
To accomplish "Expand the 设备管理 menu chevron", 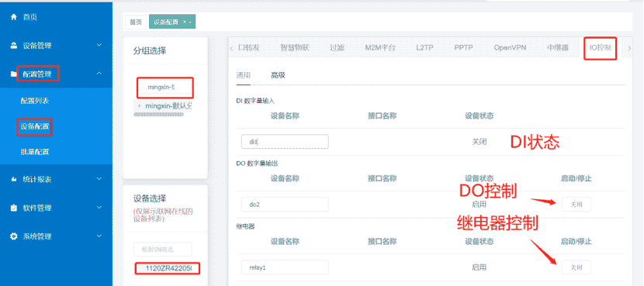I will click(99, 45).
